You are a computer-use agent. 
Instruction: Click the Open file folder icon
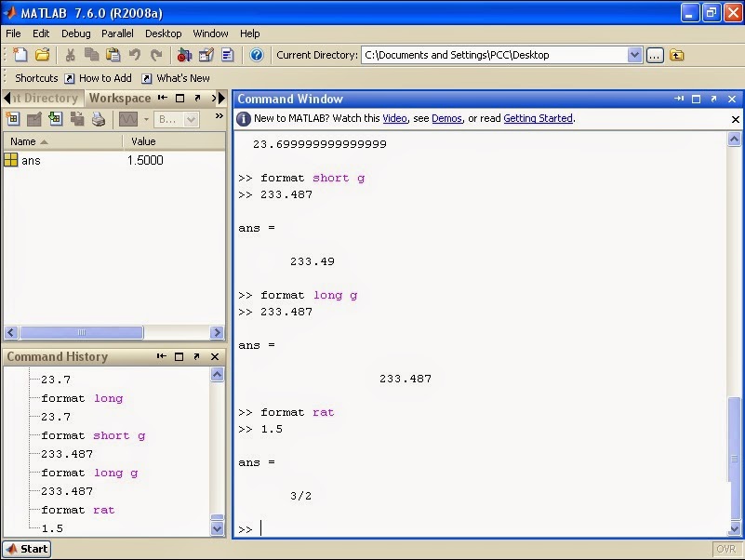click(42, 55)
